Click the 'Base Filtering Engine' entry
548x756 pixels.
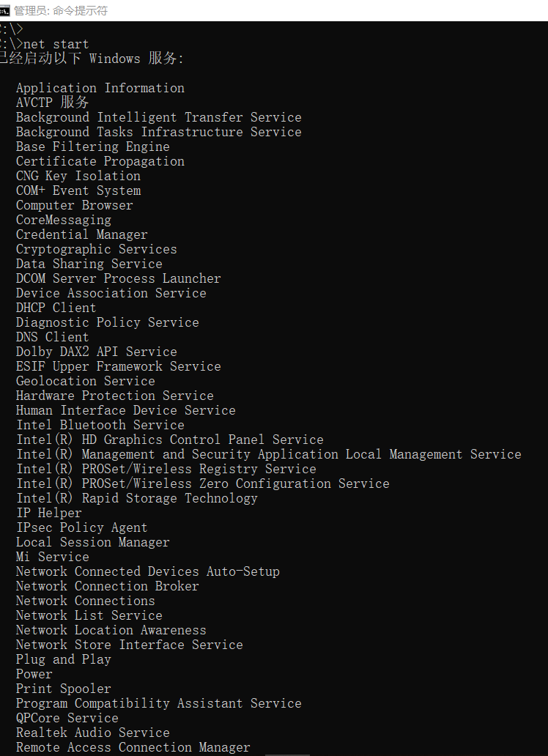[92, 147]
